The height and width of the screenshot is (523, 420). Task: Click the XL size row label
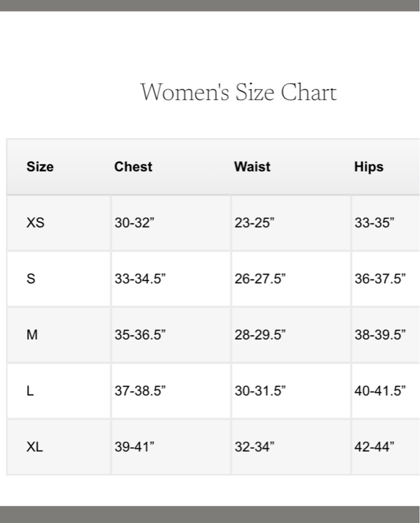click(35, 447)
